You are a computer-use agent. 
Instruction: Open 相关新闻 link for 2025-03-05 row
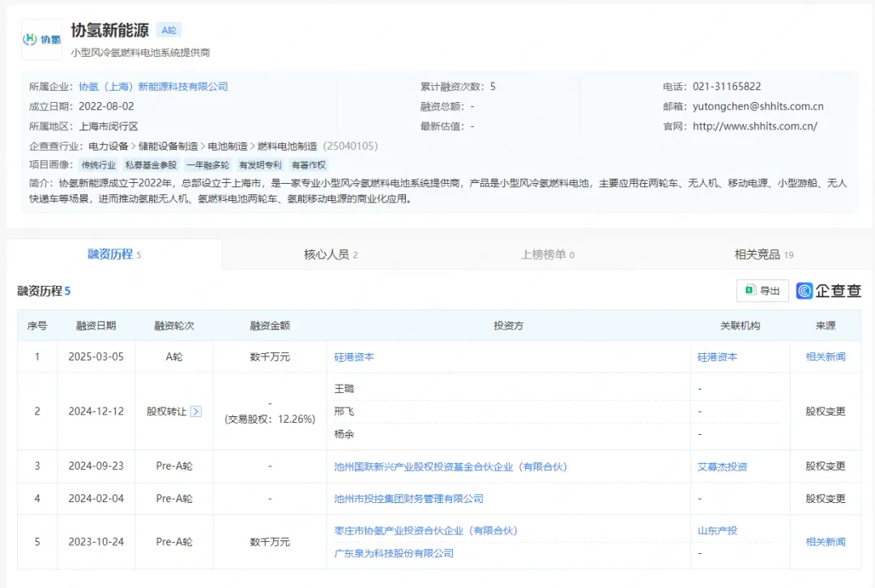[x=826, y=357]
